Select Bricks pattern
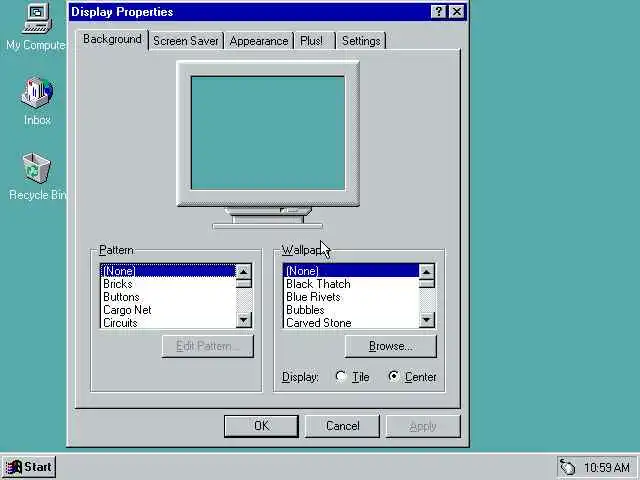The height and width of the screenshot is (480, 640). tap(168, 284)
